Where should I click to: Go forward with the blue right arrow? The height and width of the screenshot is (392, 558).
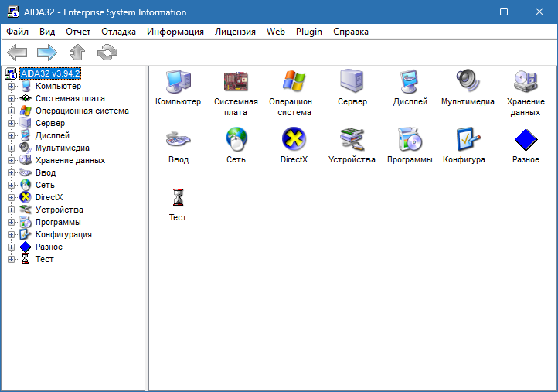[47, 53]
